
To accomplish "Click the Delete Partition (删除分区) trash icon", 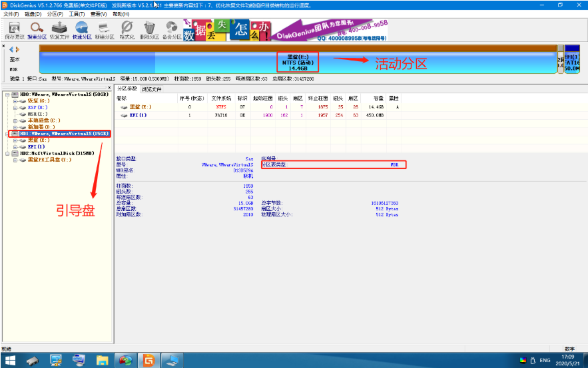I will pyautogui.click(x=149, y=30).
